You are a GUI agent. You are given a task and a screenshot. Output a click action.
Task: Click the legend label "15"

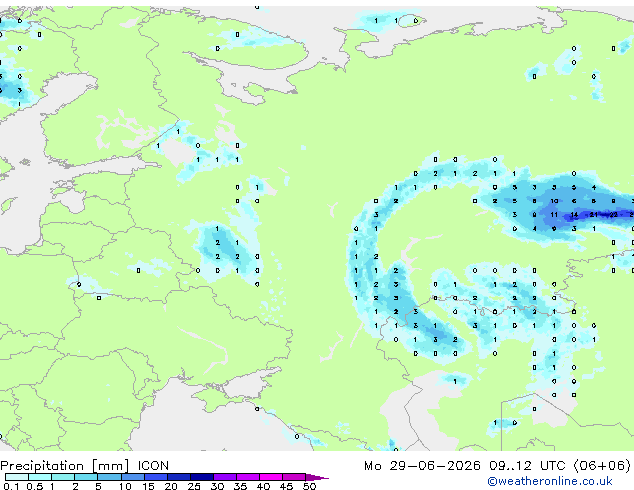point(148,486)
